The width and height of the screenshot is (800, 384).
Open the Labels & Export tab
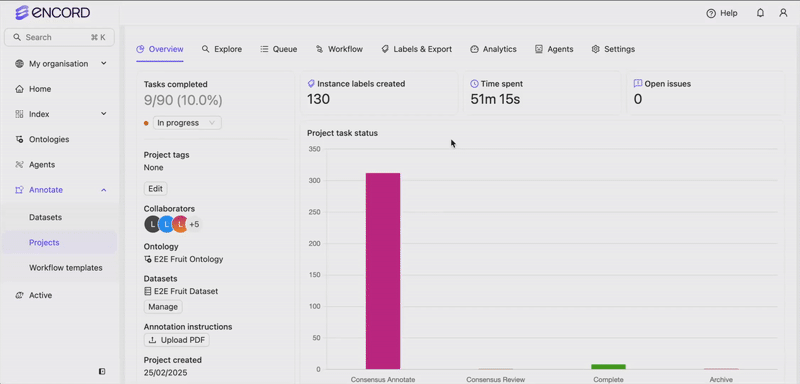tap(416, 49)
